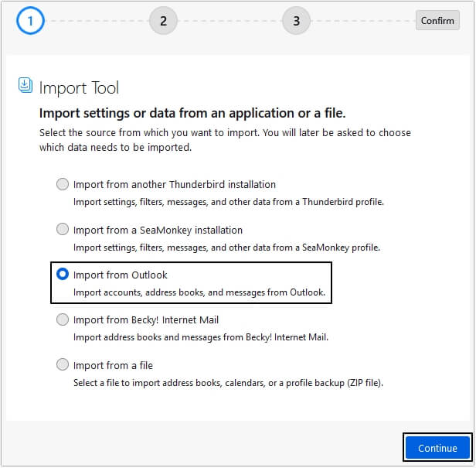Select the Import from Outlook radio button
Screen dimensions: 476x468
pyautogui.click(x=62, y=275)
